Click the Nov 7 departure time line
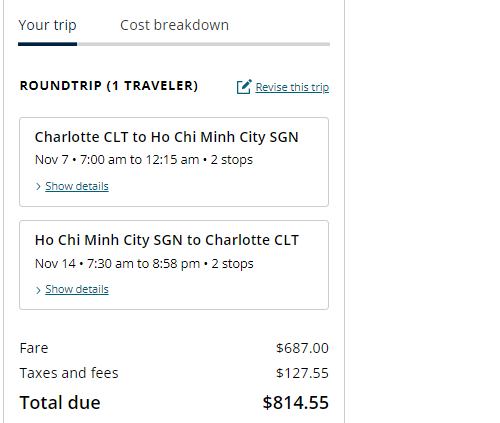The image size is (500, 423). pos(144,160)
